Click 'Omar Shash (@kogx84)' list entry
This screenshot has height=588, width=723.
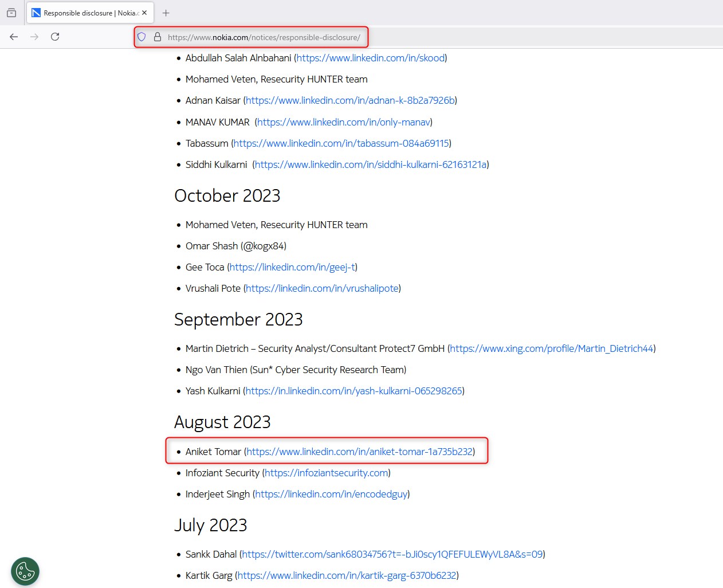236,246
